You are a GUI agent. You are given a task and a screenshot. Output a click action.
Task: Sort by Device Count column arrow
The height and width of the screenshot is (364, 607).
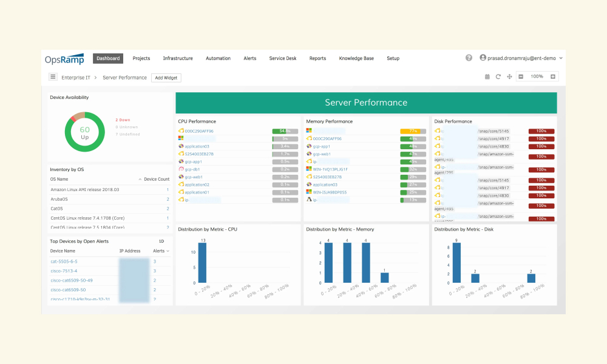pos(140,180)
